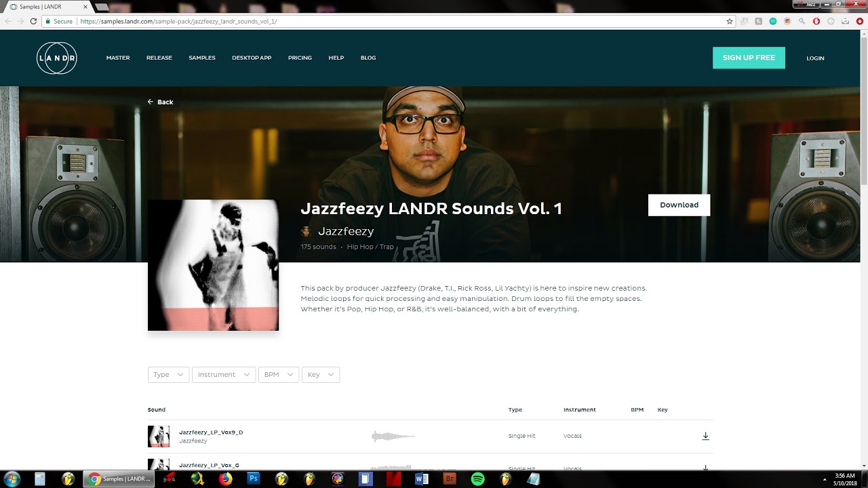The height and width of the screenshot is (488, 868).
Task: Go back with Chrome's back arrow
Action: pos(8,21)
